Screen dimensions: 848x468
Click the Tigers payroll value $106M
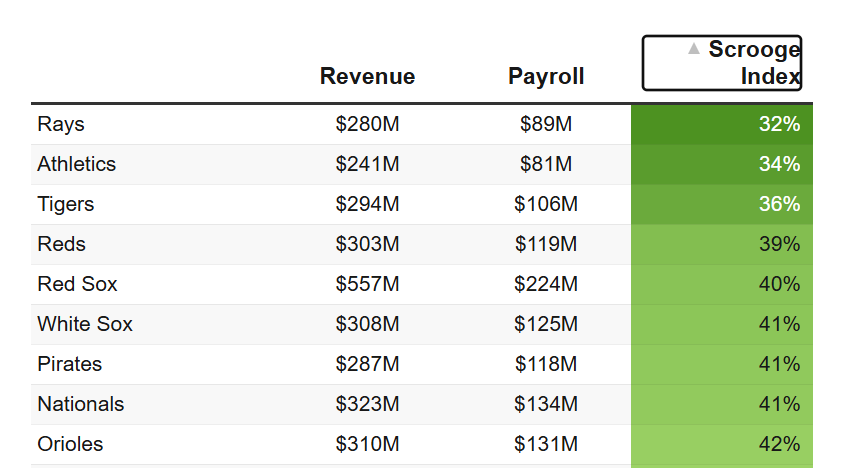pos(546,205)
